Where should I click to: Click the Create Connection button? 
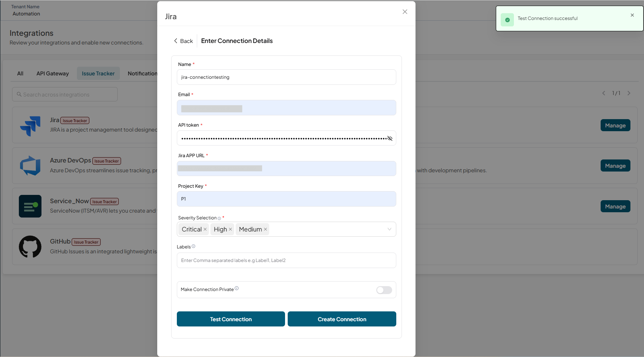pos(342,319)
